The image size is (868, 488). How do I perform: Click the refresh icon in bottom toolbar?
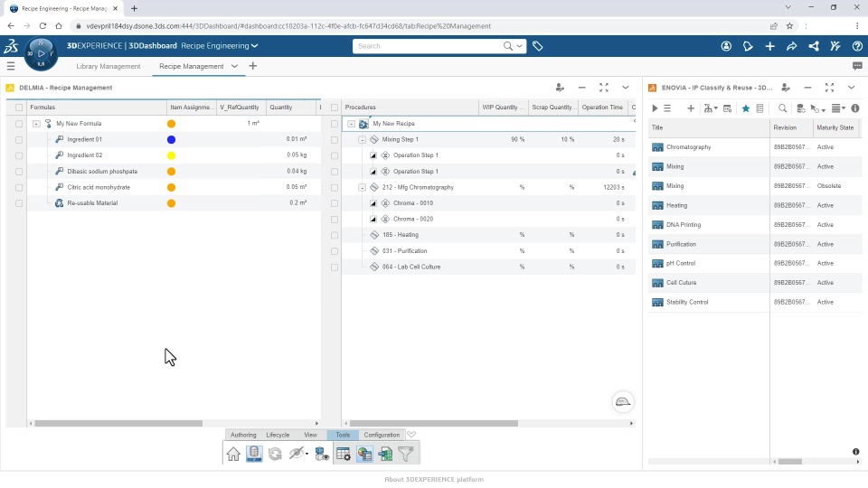[275, 454]
